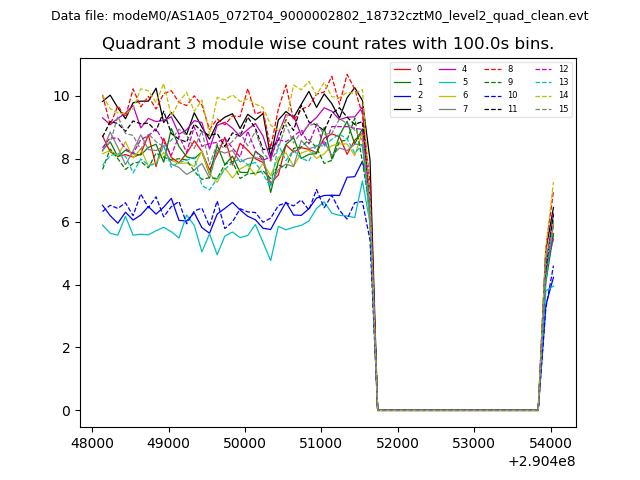This screenshot has height=480, width=640.
Task: Click the blue solid legend line for module 2
Action: [402, 95]
